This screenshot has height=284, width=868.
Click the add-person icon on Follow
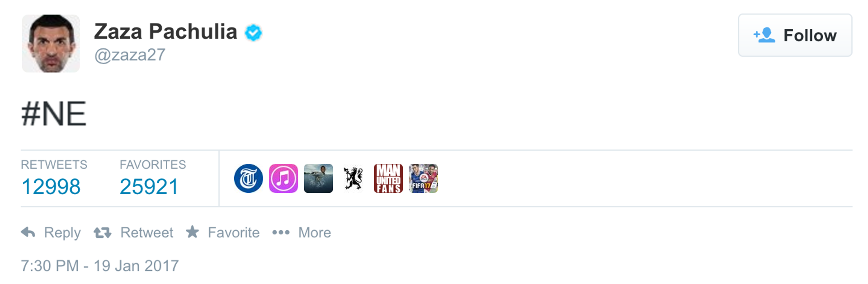click(x=764, y=35)
